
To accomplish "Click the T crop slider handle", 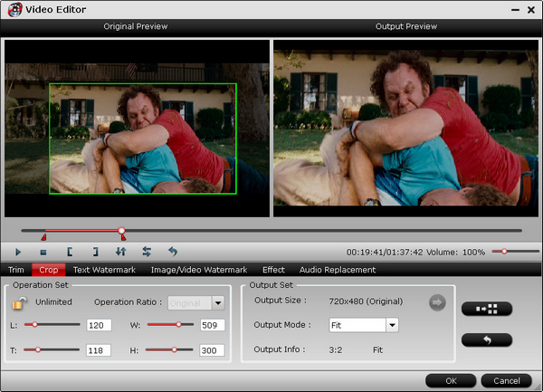I will (x=38, y=349).
